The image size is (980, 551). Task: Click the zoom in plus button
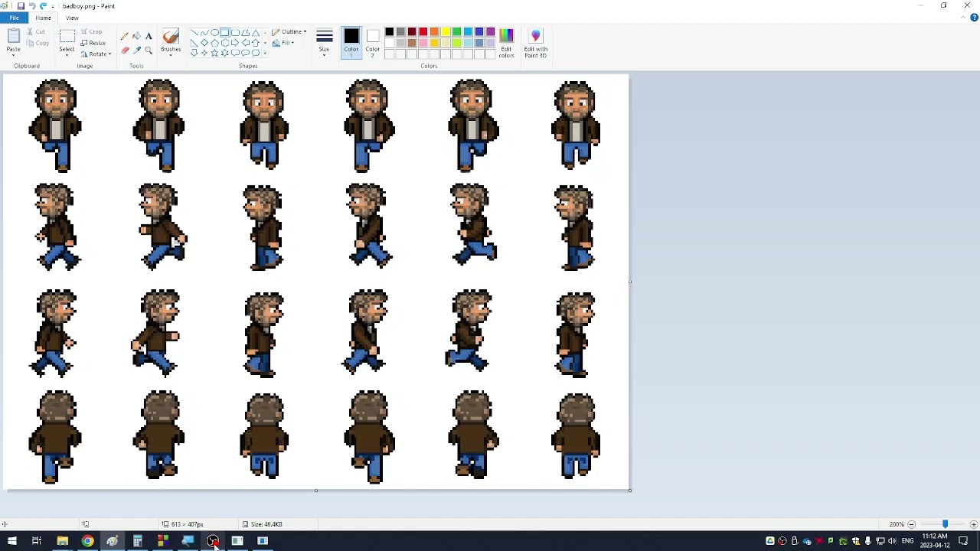coord(973,524)
